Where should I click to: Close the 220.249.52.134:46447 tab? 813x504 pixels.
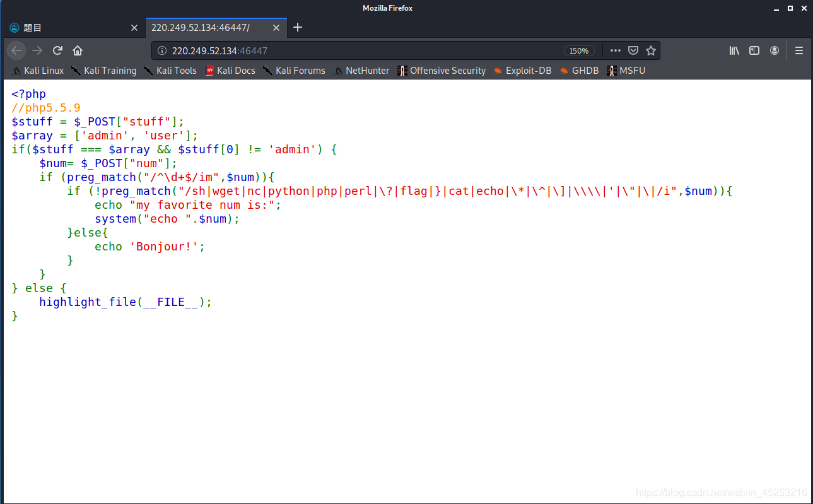pyautogui.click(x=276, y=28)
